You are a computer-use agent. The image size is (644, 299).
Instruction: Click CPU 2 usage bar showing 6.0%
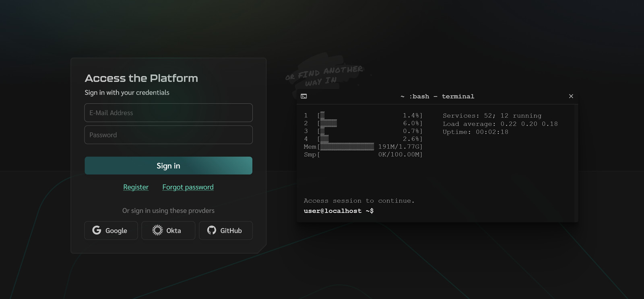point(328,123)
